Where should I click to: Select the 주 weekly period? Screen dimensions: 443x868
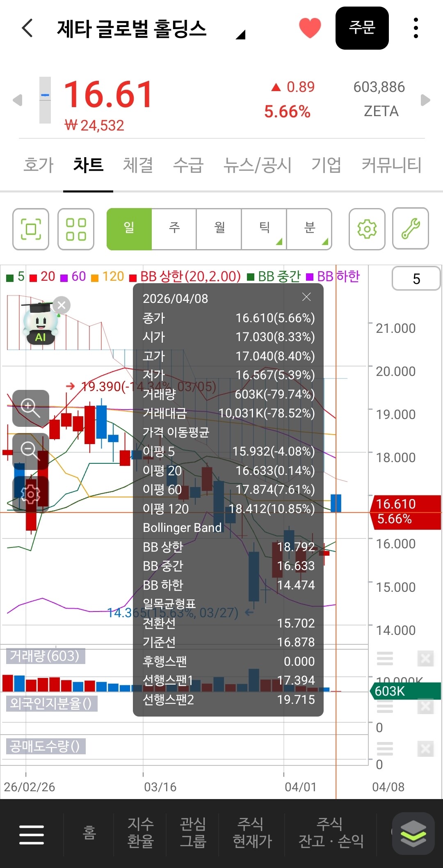tap(174, 229)
